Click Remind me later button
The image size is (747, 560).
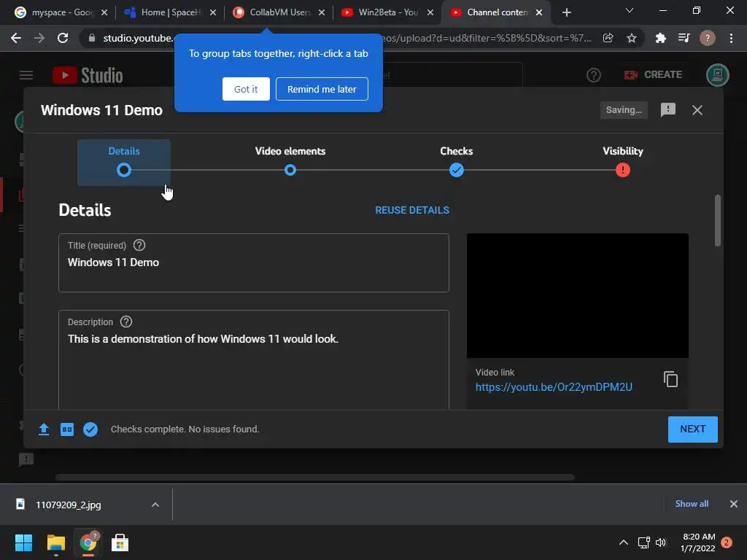coord(322,89)
